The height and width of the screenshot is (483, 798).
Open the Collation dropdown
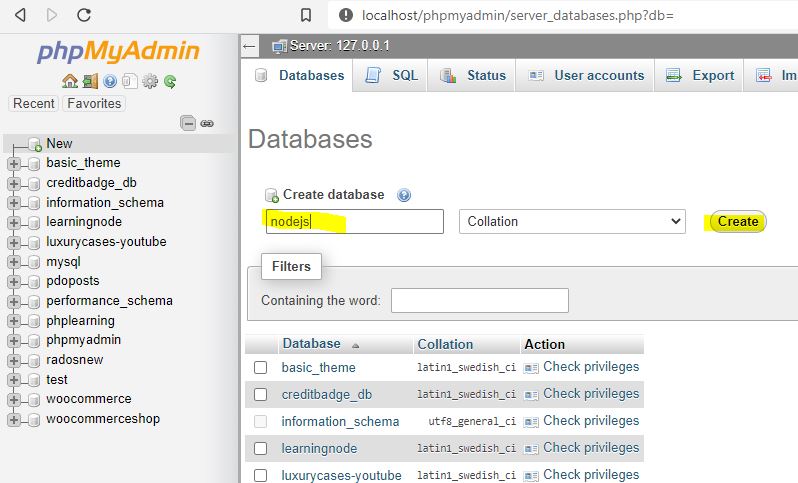click(572, 221)
